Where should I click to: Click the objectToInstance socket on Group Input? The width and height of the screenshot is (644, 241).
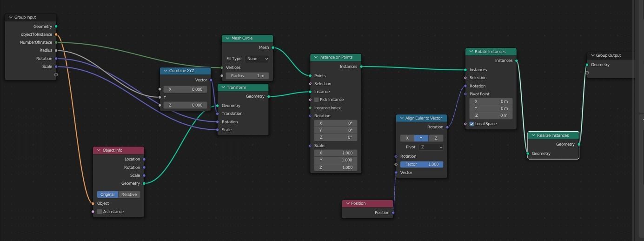(x=56, y=34)
